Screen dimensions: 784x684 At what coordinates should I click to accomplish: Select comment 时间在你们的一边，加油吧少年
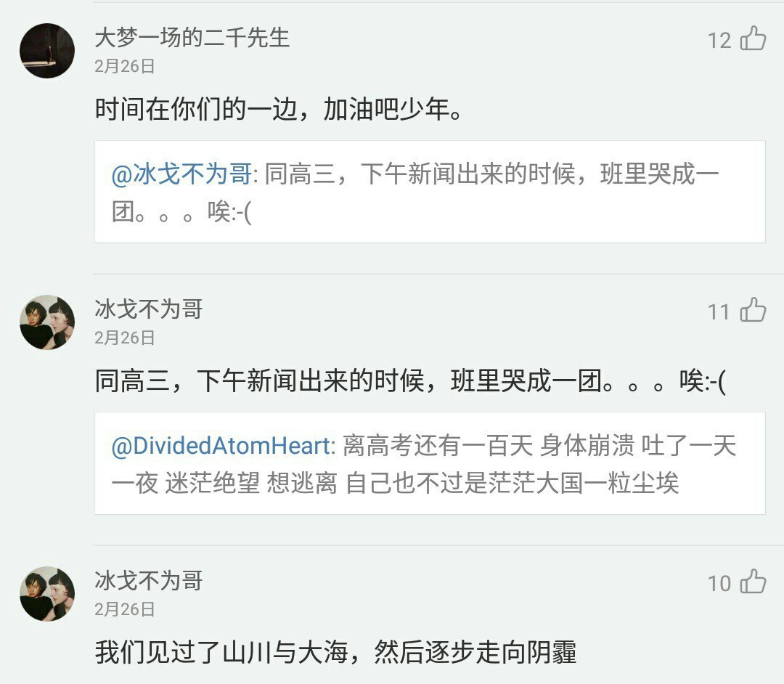click(x=279, y=110)
